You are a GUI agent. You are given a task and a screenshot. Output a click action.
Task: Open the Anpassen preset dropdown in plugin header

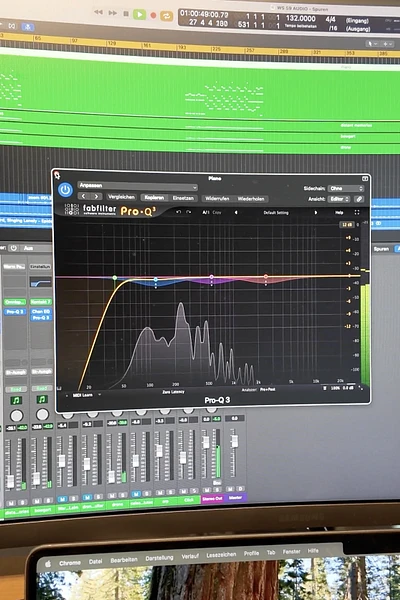tap(138, 186)
